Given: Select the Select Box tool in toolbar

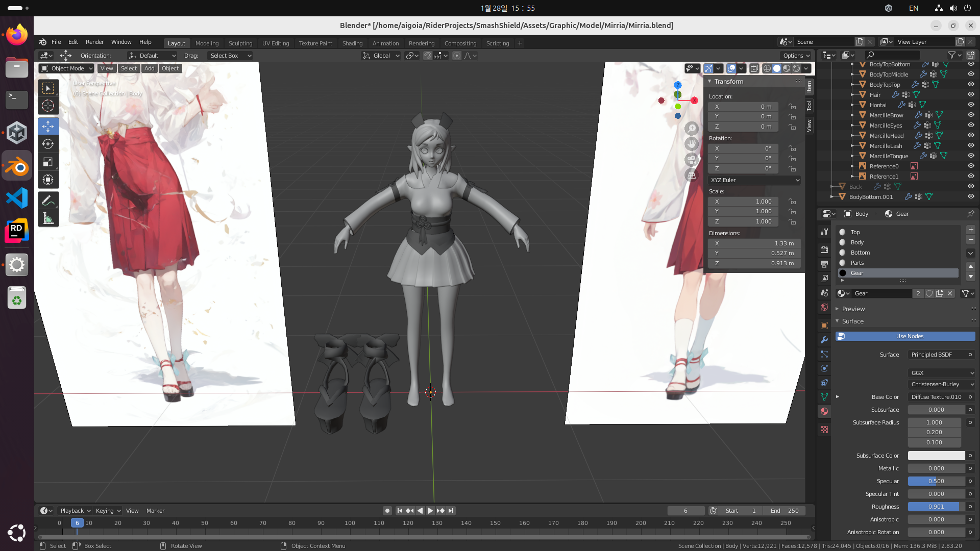Looking at the screenshot, I should pos(48,89).
